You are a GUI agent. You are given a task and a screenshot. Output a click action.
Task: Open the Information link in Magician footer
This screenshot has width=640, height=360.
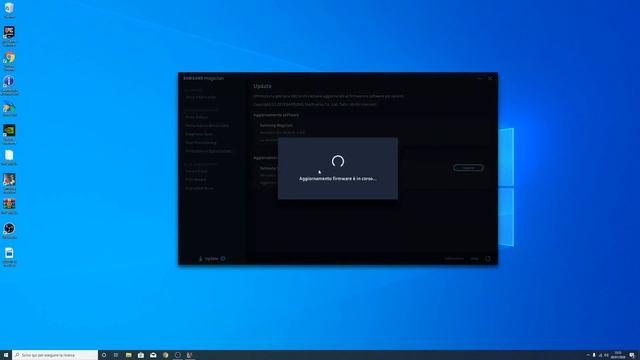tap(454, 259)
